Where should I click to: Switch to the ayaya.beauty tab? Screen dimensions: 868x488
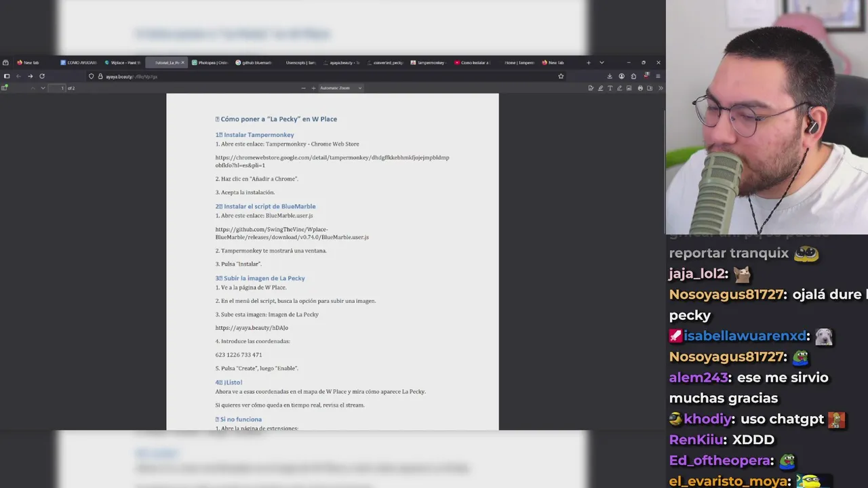pos(342,62)
